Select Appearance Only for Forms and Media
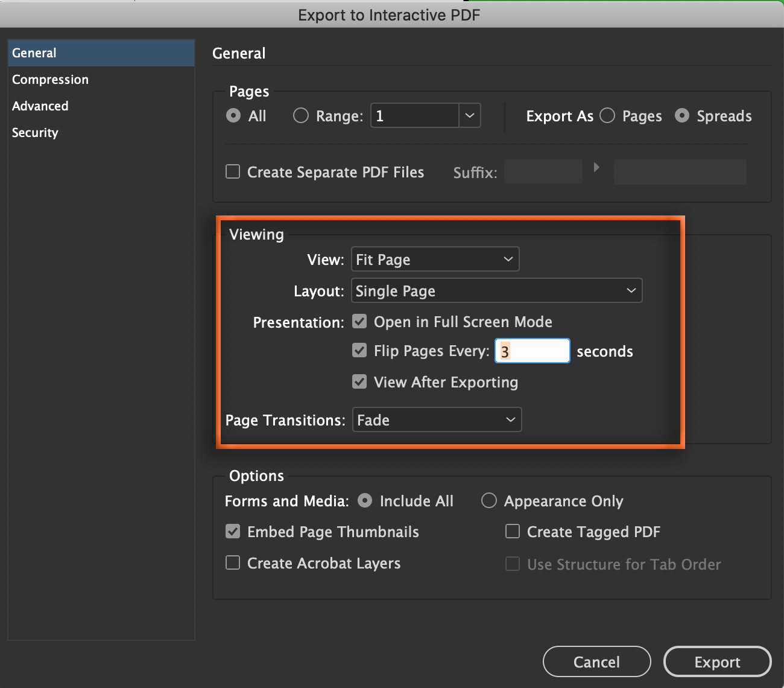Screen dimensions: 784x688 point(488,500)
